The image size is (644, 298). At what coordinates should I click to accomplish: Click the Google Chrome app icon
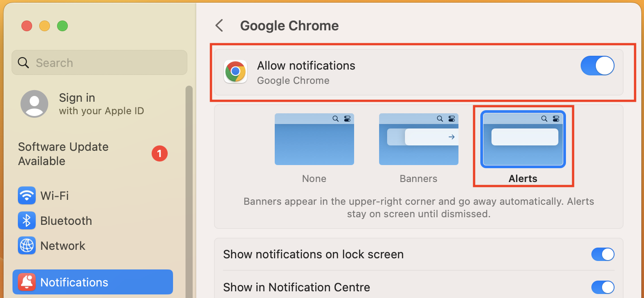pos(235,72)
